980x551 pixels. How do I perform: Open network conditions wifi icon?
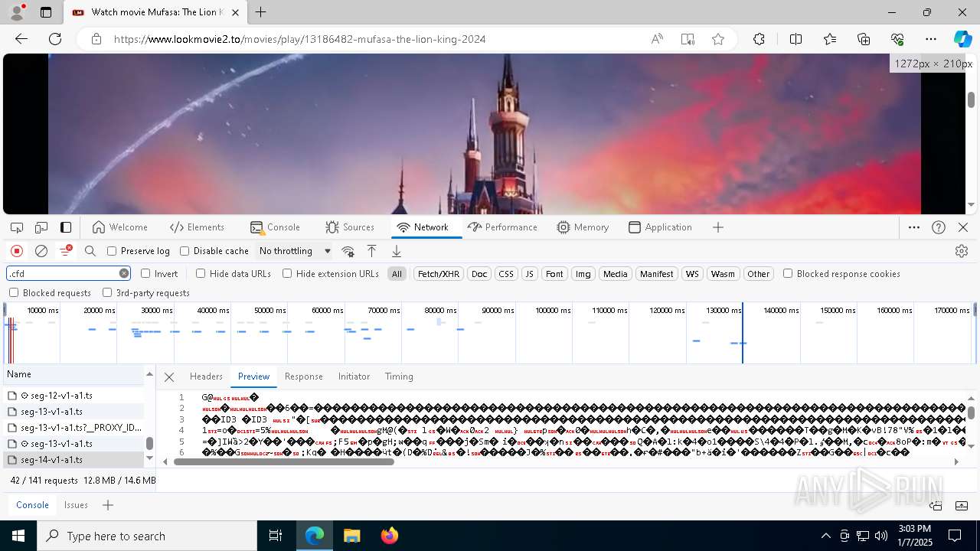348,251
